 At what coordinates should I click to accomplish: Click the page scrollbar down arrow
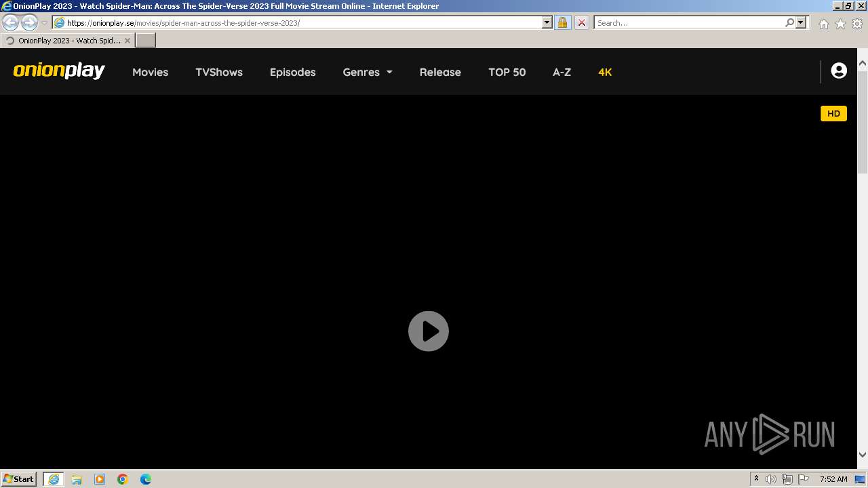[x=863, y=455]
